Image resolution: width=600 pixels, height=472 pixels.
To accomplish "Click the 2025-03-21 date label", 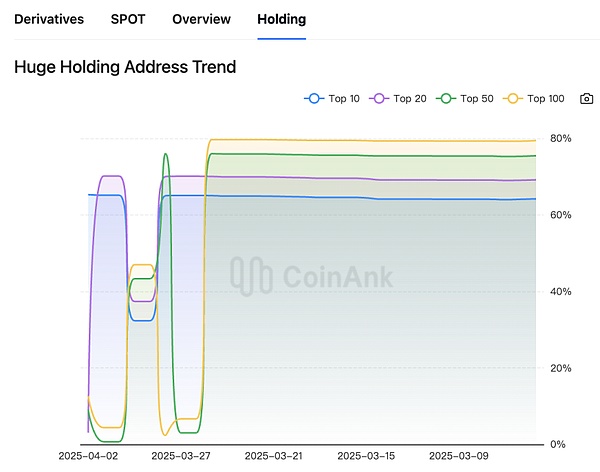I will coord(272,456).
